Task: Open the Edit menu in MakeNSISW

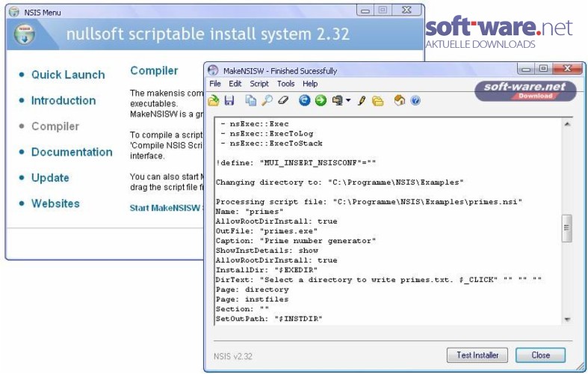Action: click(x=235, y=84)
